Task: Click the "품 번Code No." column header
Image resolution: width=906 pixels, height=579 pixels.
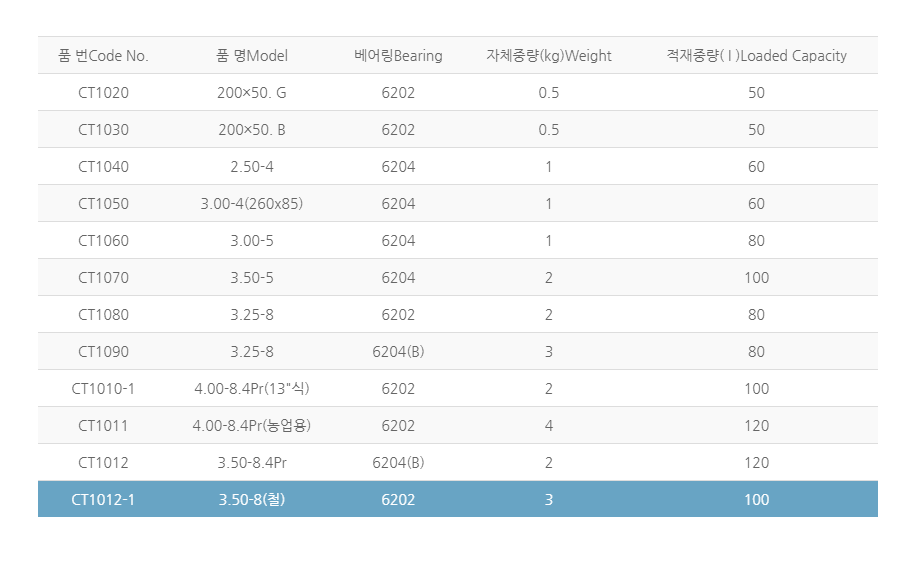Action: click(x=103, y=56)
